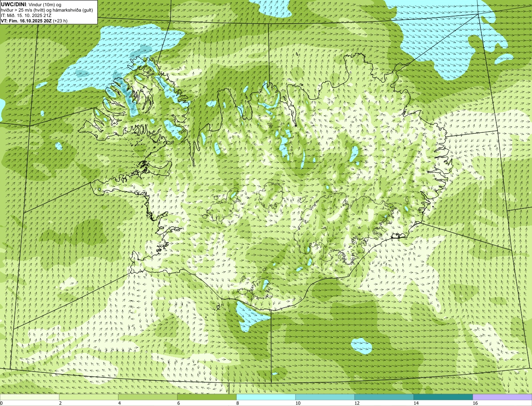The height and width of the screenshot is (406, 532).
Task: Click the line about 'hviður > 25 m/s (hvítt)'
Action: pyautogui.click(x=47, y=10)
